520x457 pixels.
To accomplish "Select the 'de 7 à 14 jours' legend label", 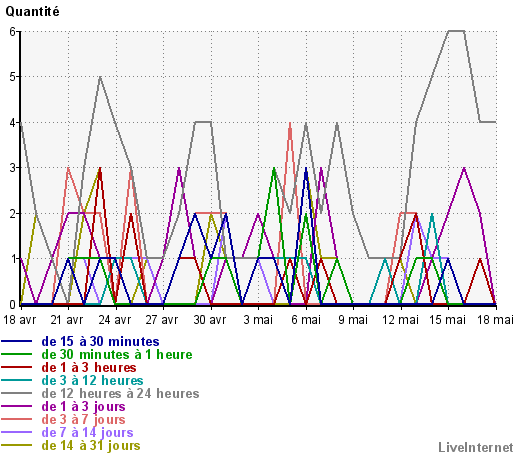I will click(87, 433).
